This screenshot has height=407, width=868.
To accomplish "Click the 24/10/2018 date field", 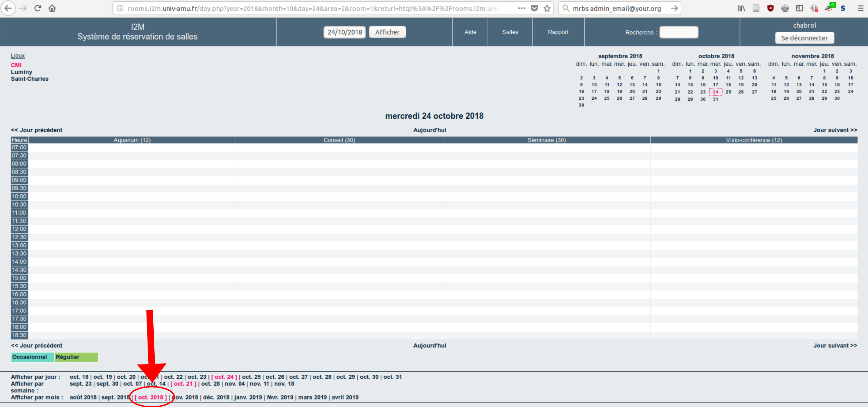I will (344, 32).
